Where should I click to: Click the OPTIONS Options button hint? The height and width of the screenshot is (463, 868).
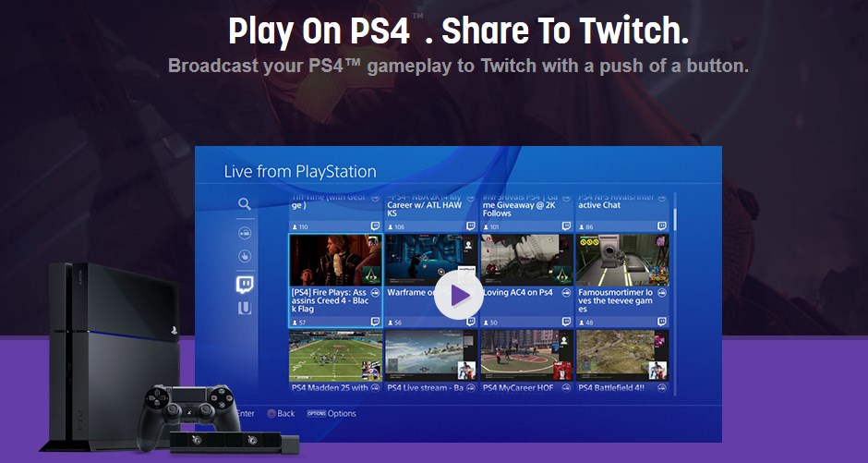(x=332, y=414)
